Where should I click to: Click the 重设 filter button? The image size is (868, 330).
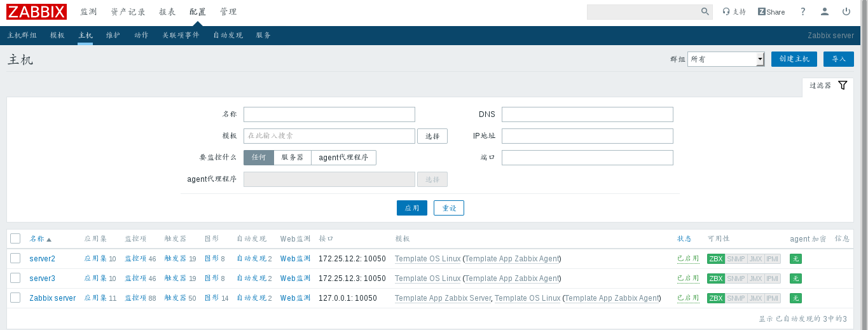449,208
